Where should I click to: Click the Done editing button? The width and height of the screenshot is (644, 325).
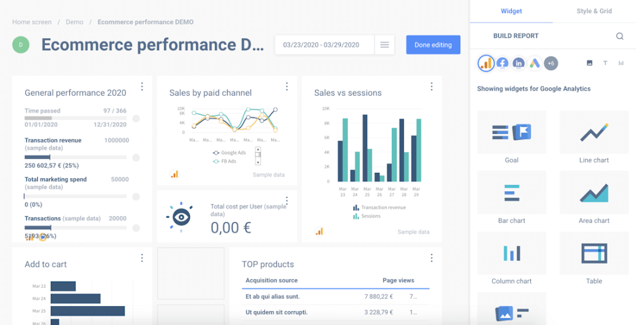tap(433, 45)
